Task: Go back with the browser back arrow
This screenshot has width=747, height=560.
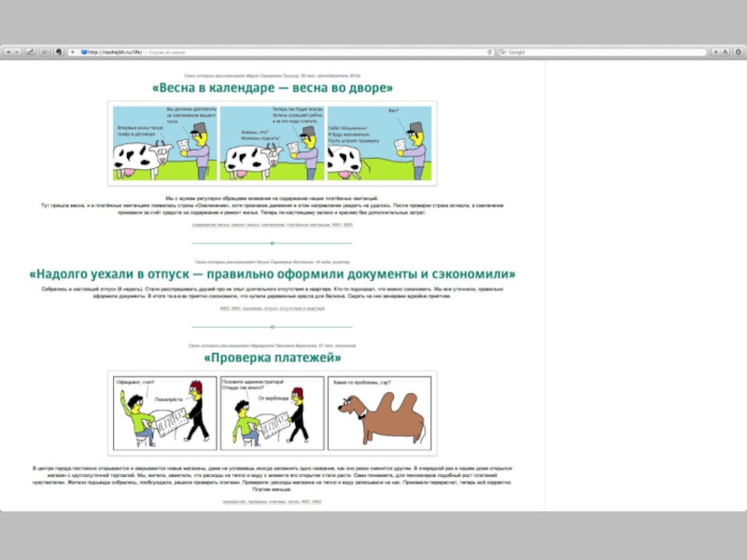Action: click(7, 52)
